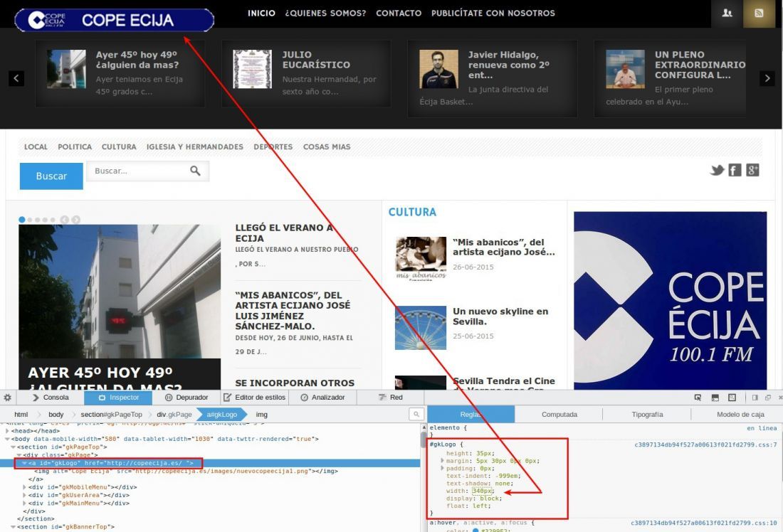Open the Analizador tab
The image size is (783, 532).
pos(322,398)
